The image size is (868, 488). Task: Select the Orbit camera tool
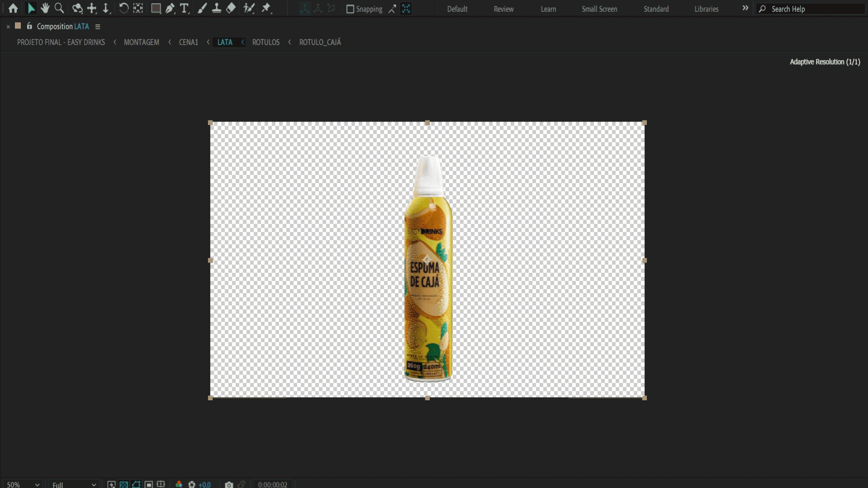[77, 8]
